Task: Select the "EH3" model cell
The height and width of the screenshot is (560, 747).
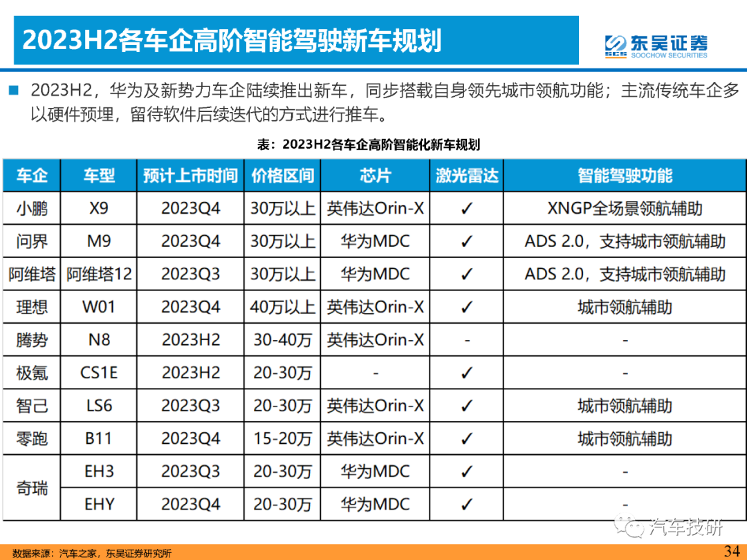Action: (99, 472)
